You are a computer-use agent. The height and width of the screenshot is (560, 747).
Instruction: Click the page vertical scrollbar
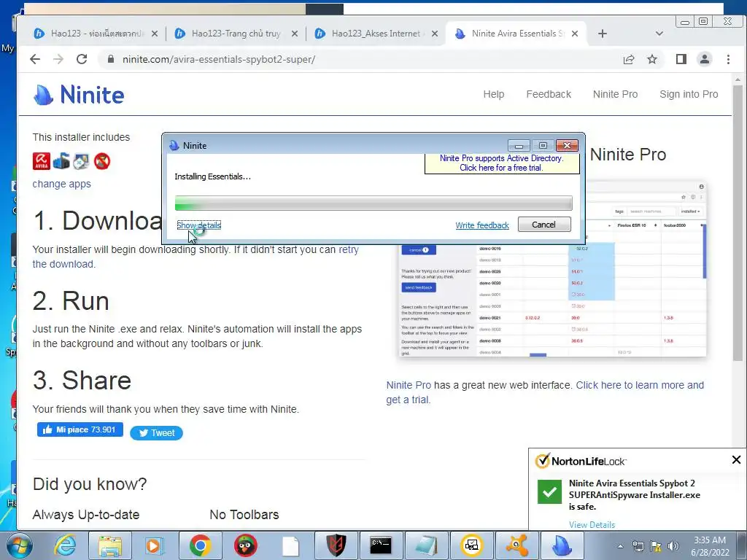click(738, 223)
